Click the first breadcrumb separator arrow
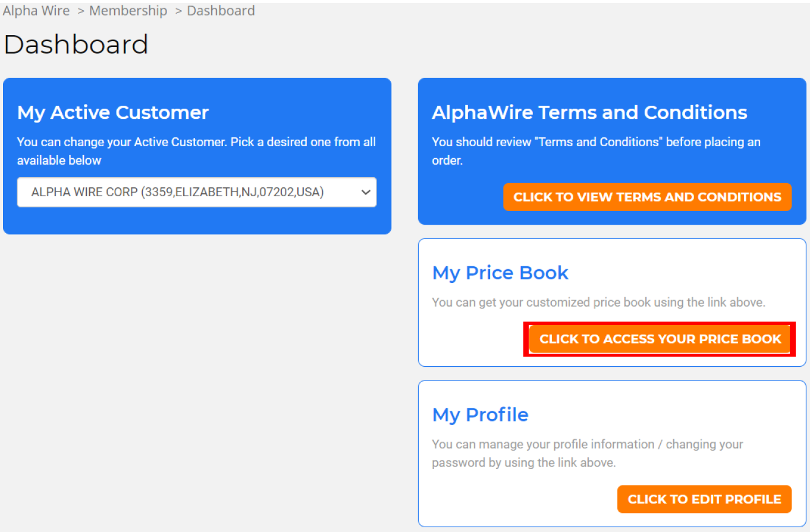The width and height of the screenshot is (810, 532). 81,11
